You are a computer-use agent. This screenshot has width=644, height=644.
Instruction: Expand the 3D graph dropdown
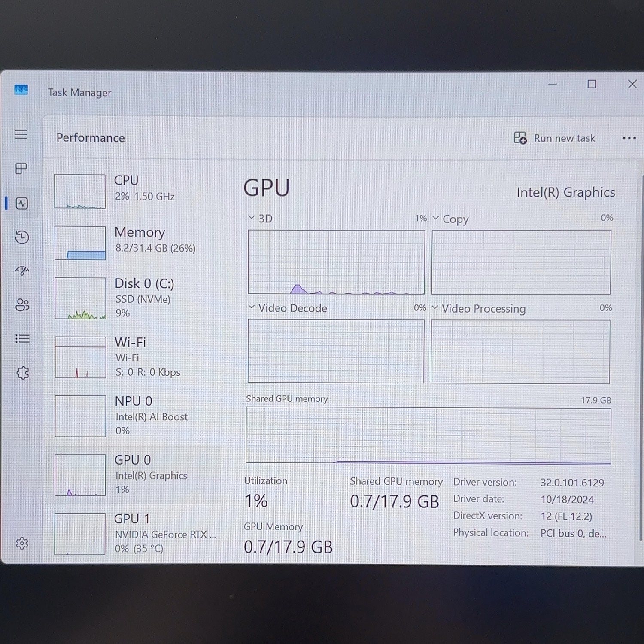tap(252, 218)
